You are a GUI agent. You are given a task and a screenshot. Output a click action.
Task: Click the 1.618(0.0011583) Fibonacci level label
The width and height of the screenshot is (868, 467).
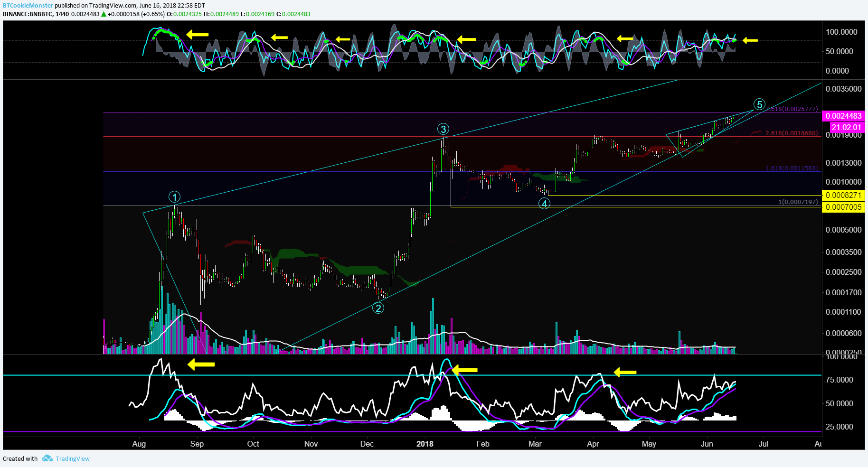click(792, 168)
